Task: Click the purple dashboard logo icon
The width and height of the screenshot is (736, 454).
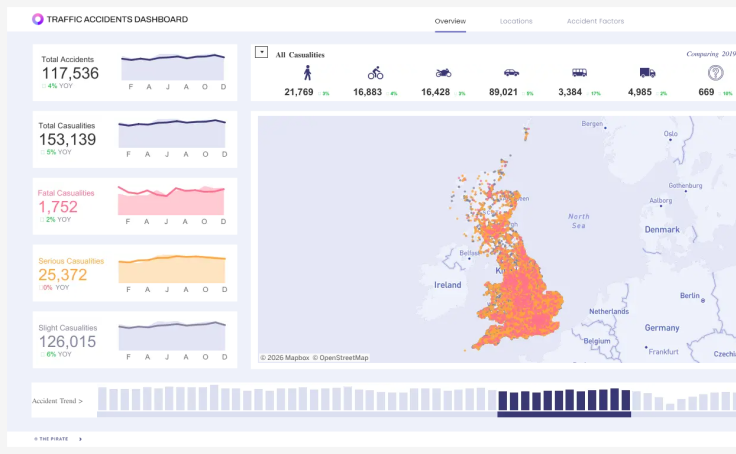Action: tap(38, 19)
